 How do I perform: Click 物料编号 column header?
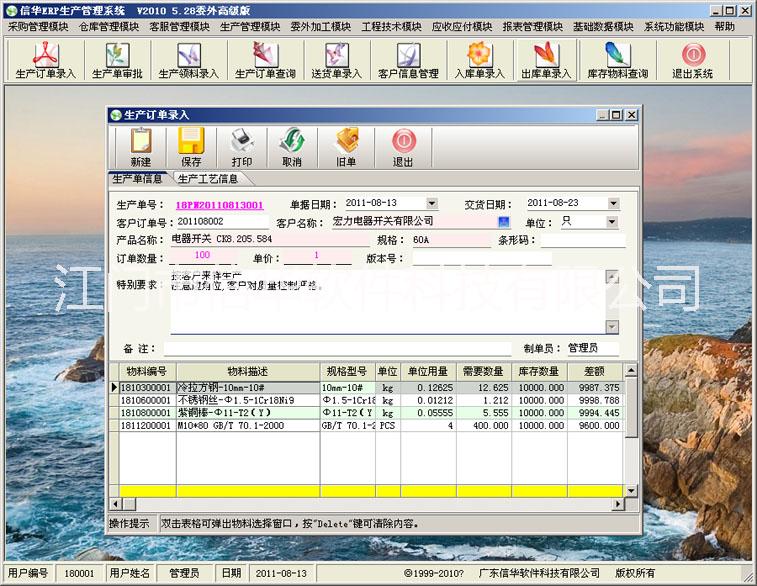pyautogui.click(x=147, y=372)
